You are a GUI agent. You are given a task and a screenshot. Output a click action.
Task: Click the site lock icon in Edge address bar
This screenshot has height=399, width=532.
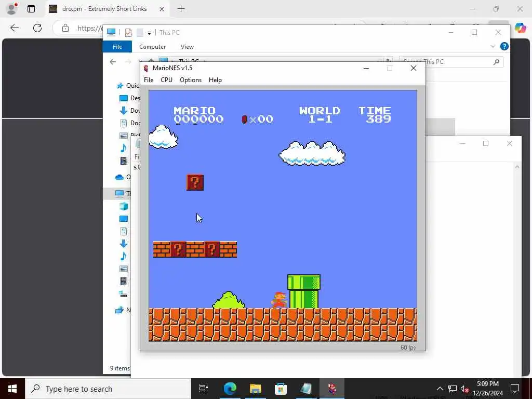coord(65,28)
